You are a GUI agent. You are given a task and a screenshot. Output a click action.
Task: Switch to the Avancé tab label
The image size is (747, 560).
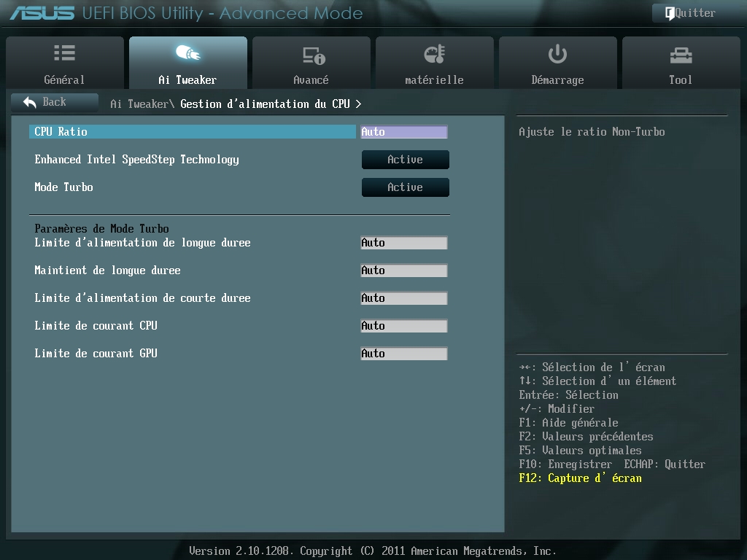pyautogui.click(x=311, y=80)
